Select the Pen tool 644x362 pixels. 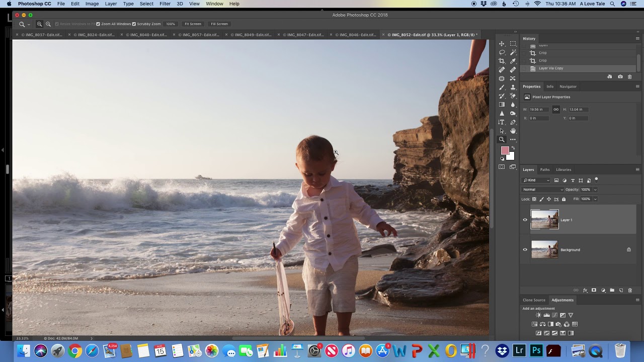pos(513,122)
